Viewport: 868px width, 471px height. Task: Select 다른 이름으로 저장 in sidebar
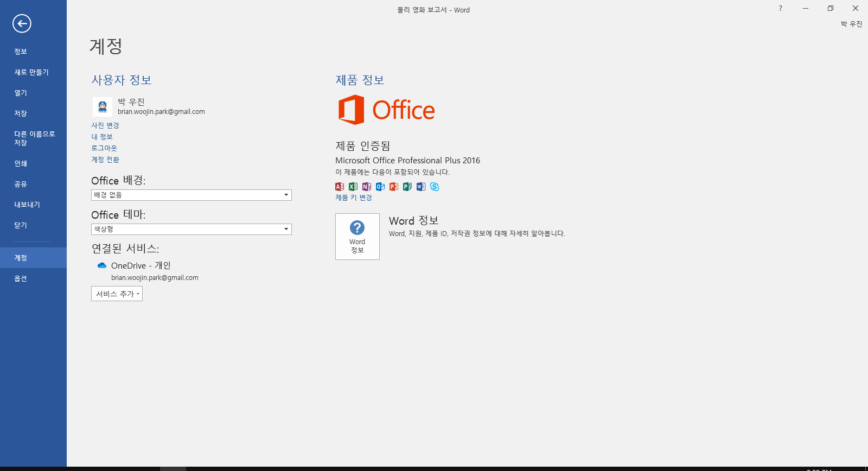pos(33,138)
